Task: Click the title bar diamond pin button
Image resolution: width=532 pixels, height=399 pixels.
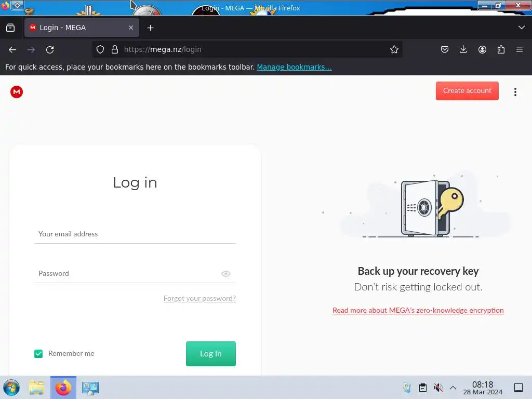Action: pyautogui.click(x=17, y=5)
